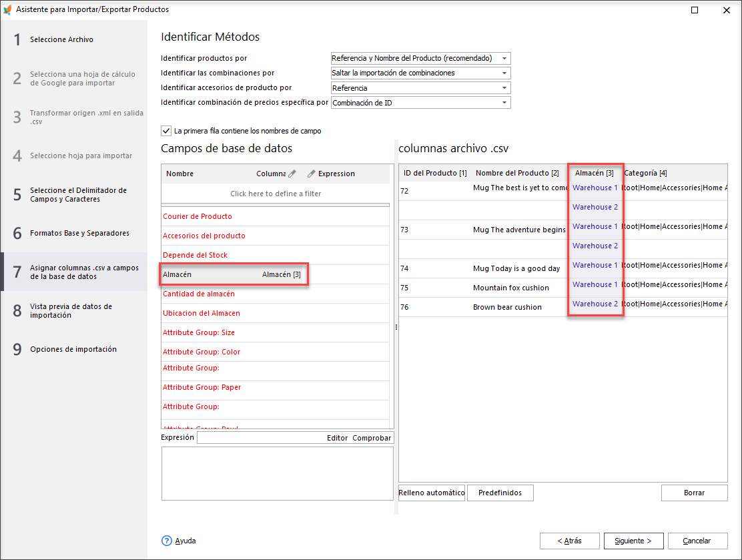
Task: Click inside the large expression text area
Action: [278, 473]
